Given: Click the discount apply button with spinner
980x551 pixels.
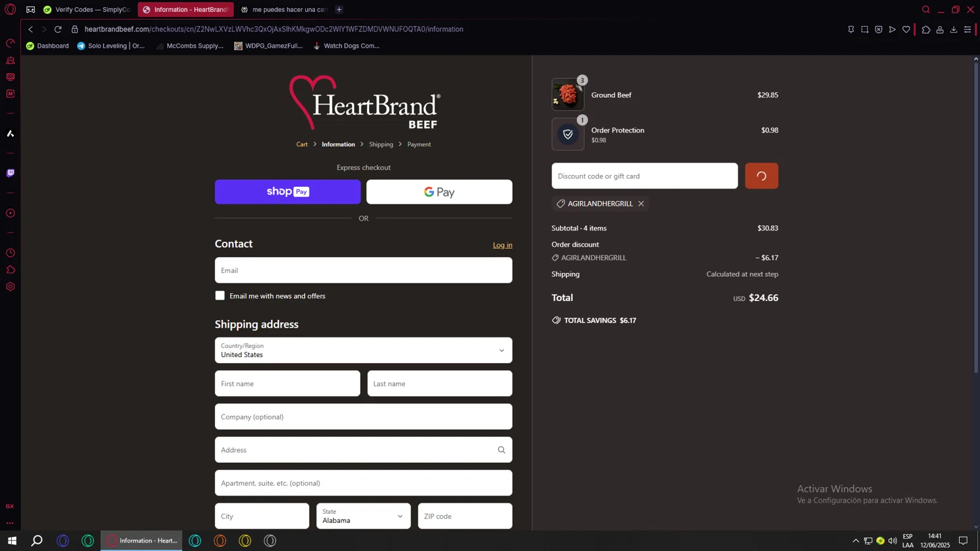Looking at the screenshot, I should pyautogui.click(x=761, y=176).
